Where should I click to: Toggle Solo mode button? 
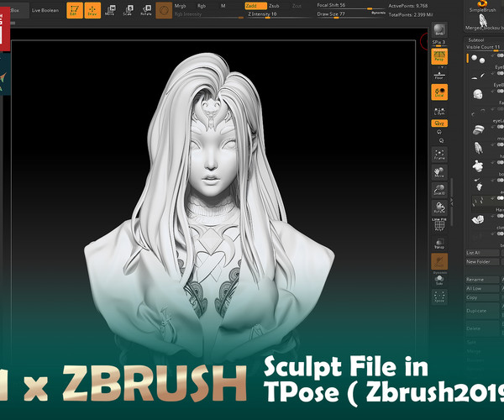pos(439,280)
